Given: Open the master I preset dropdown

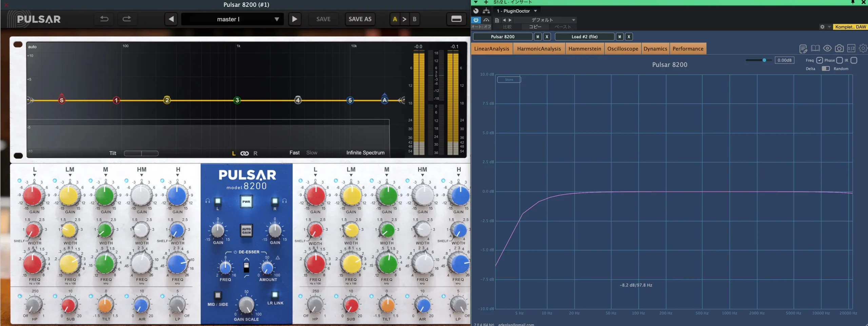Looking at the screenshot, I should (x=232, y=19).
